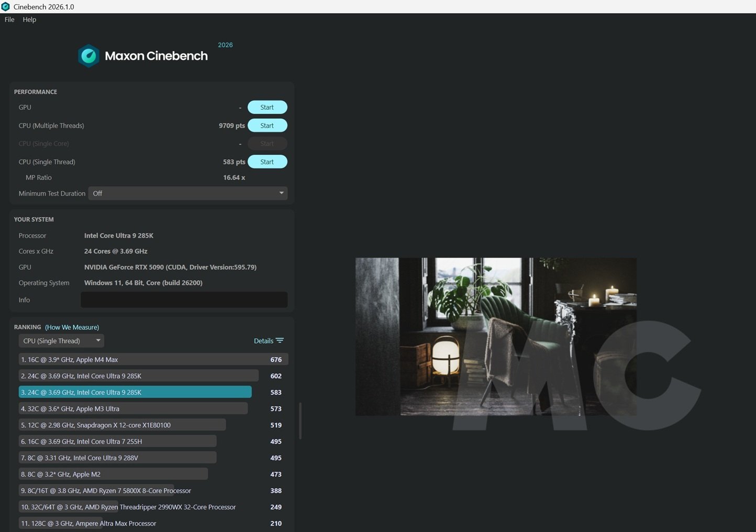This screenshot has width=756, height=532.
Task: Click the Cinebench title bar app icon
Action: [x=6, y=7]
